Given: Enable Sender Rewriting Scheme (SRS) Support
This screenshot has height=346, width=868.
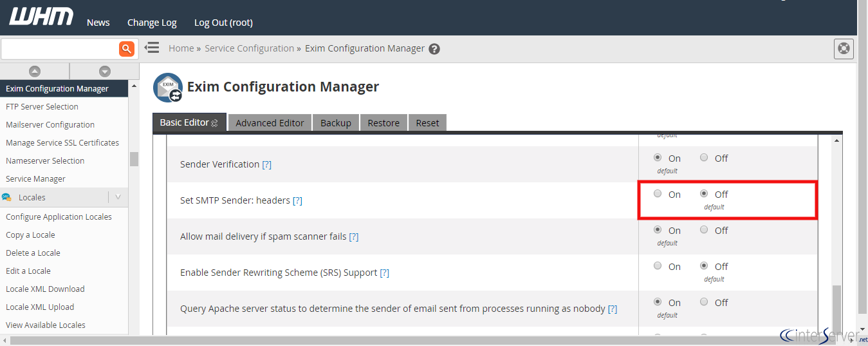Looking at the screenshot, I should (657, 265).
